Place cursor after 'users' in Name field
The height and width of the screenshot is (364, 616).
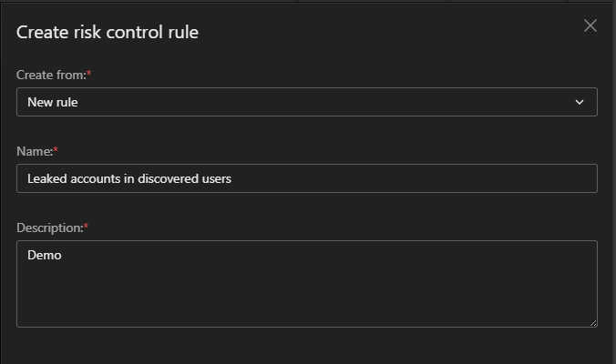(232, 178)
